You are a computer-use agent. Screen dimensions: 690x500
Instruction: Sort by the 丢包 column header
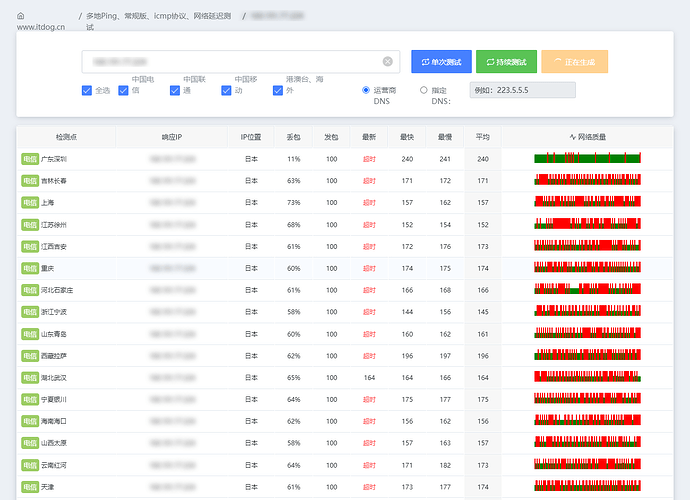click(x=294, y=137)
